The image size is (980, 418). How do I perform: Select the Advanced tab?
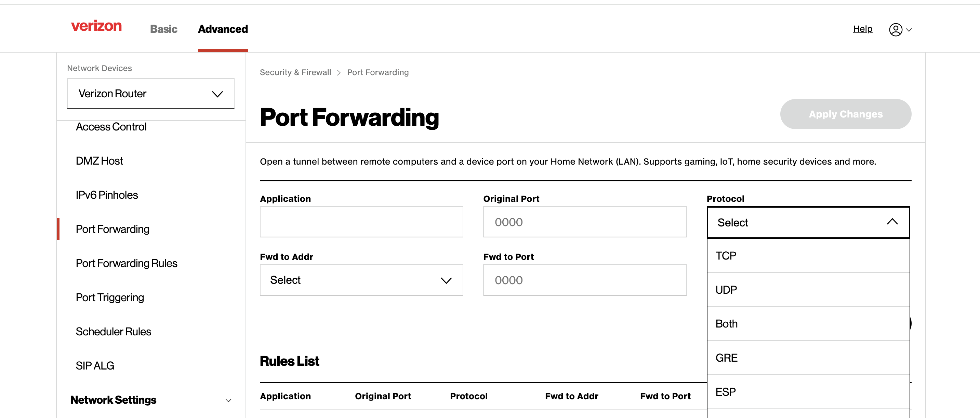click(223, 29)
